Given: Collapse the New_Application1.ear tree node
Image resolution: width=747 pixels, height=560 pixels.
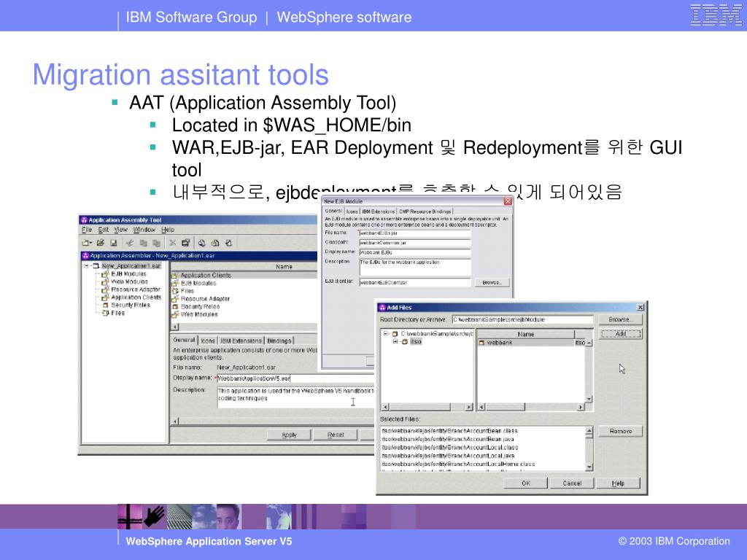Looking at the screenshot, I should [x=86, y=265].
